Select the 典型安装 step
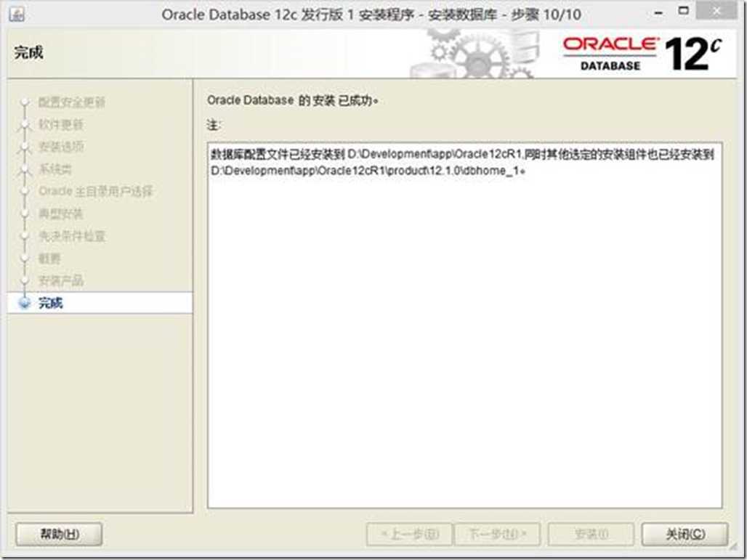The width and height of the screenshot is (747, 560). 60,214
